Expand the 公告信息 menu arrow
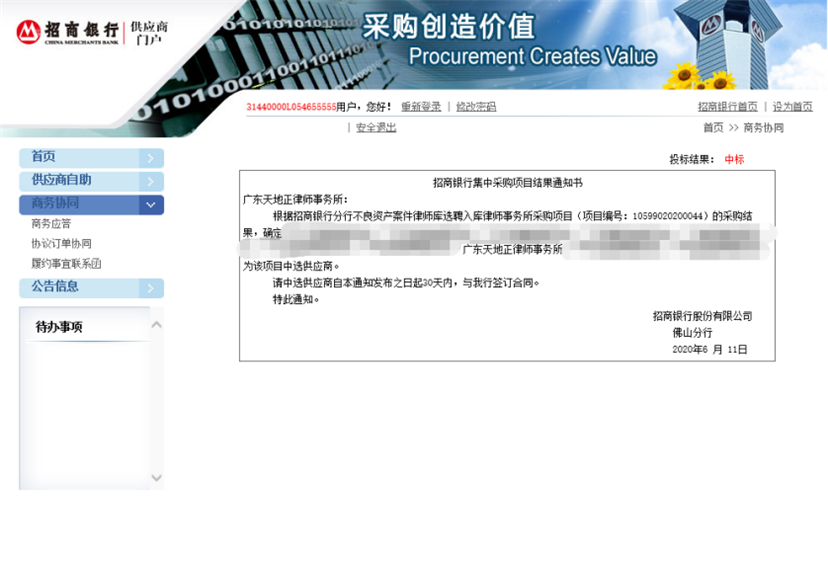The height and width of the screenshot is (565, 828). (x=151, y=288)
